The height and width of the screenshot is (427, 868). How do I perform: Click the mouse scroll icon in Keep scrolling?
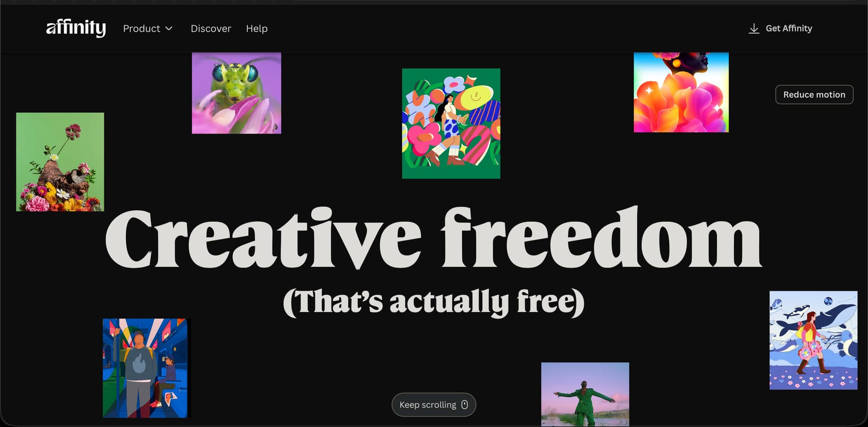point(464,404)
